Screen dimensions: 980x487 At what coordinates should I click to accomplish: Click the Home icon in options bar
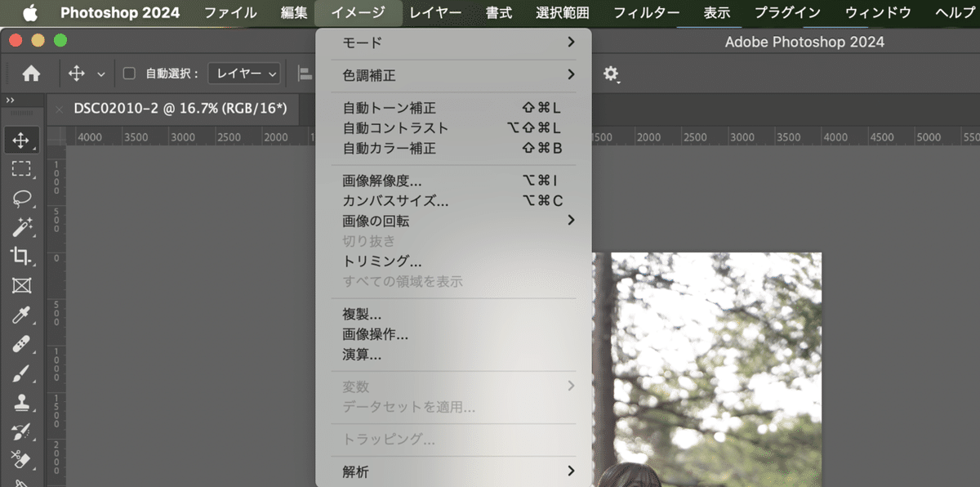(31, 74)
